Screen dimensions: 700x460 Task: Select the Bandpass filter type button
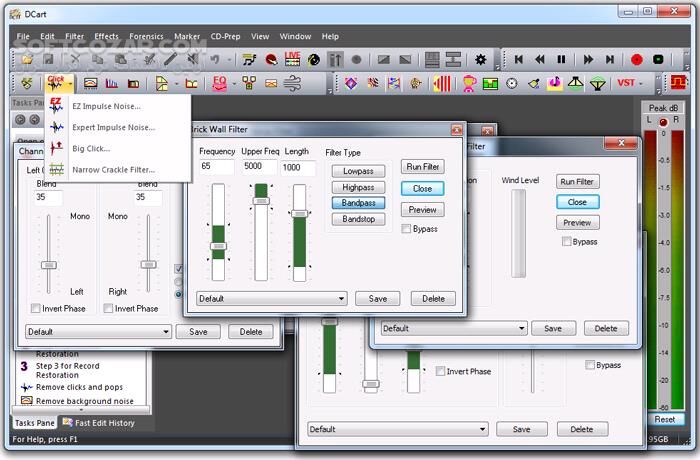[x=358, y=203]
